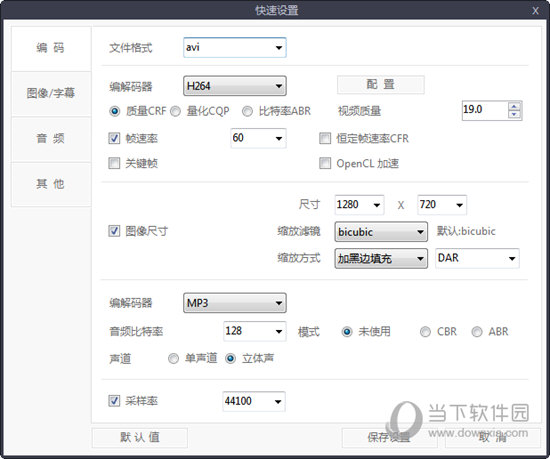Select the 立体声 radio button

230,359
